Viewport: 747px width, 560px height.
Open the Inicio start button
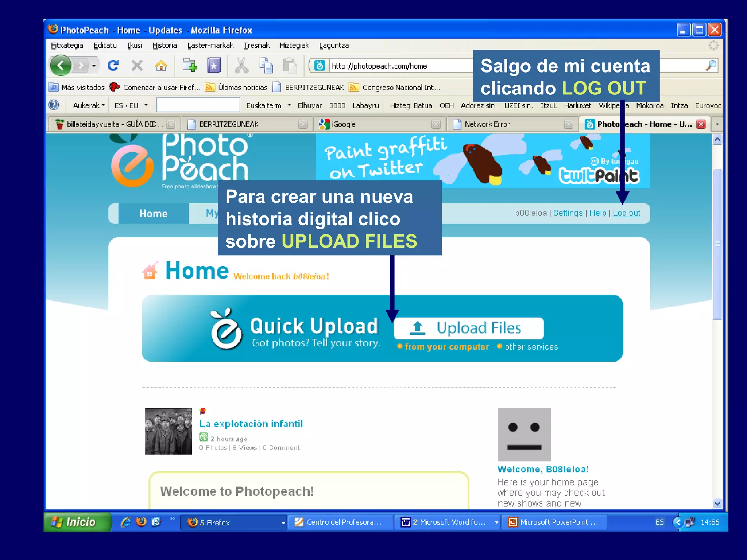point(77,522)
